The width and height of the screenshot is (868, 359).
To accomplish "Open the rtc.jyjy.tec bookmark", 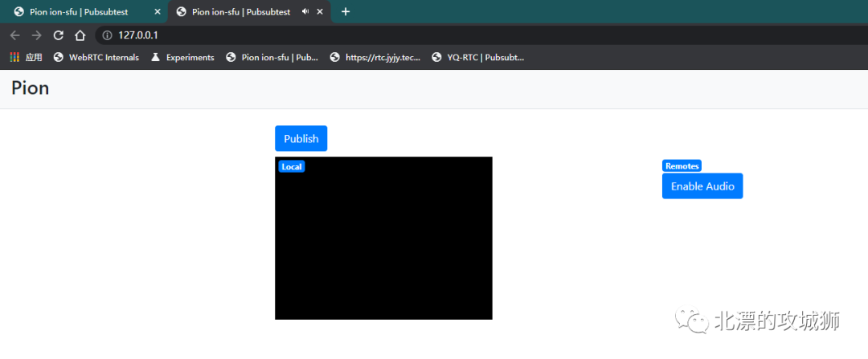I will [375, 57].
